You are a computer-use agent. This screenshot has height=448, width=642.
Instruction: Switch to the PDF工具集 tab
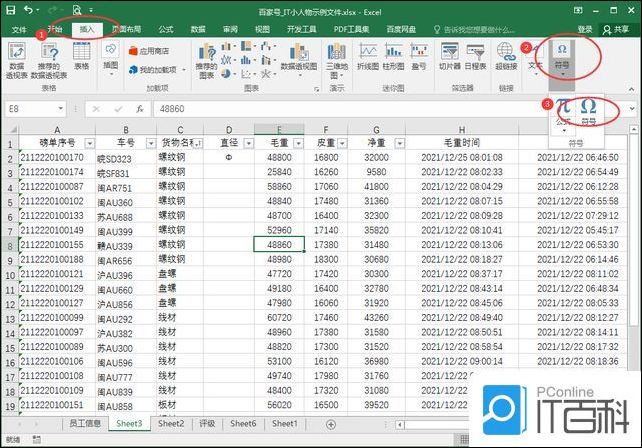[x=351, y=29]
